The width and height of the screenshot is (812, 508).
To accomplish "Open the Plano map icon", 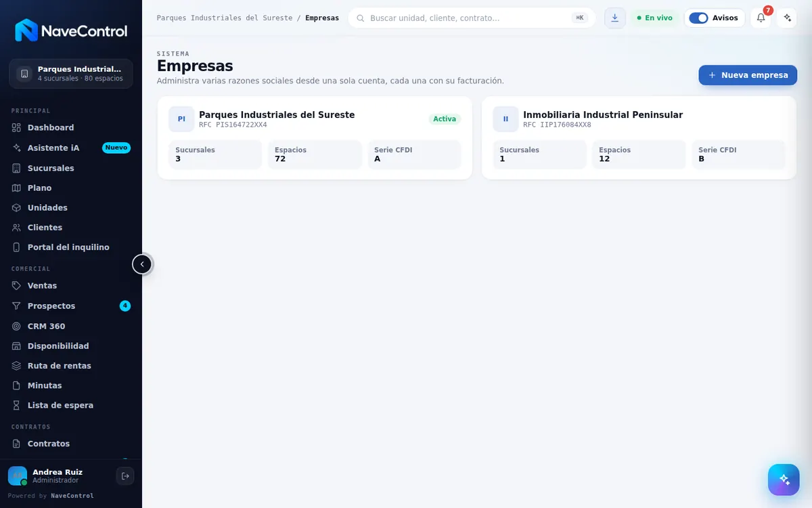I will [17, 188].
